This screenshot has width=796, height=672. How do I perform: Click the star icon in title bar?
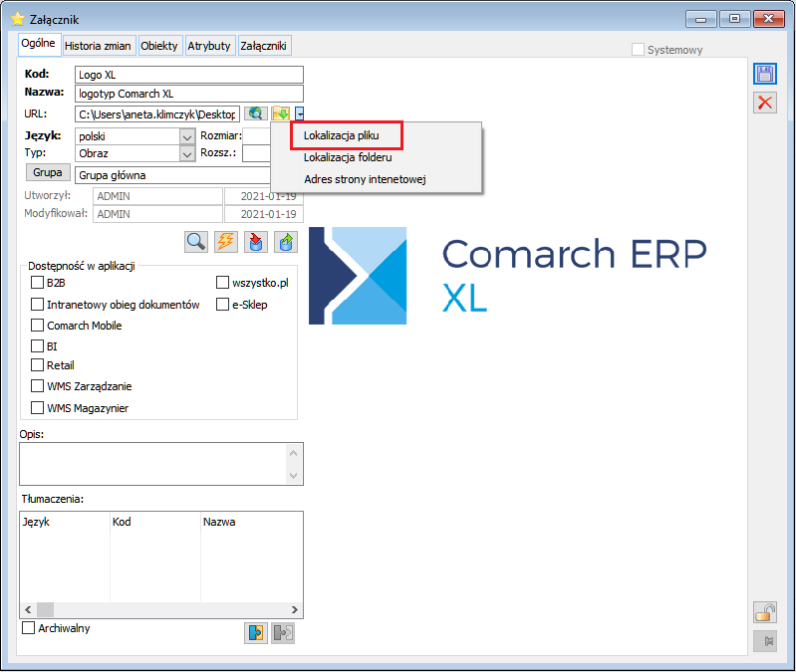[18, 19]
